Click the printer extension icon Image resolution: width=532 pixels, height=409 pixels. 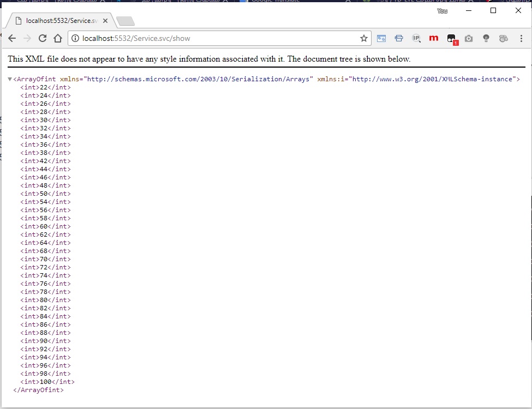[x=399, y=38]
